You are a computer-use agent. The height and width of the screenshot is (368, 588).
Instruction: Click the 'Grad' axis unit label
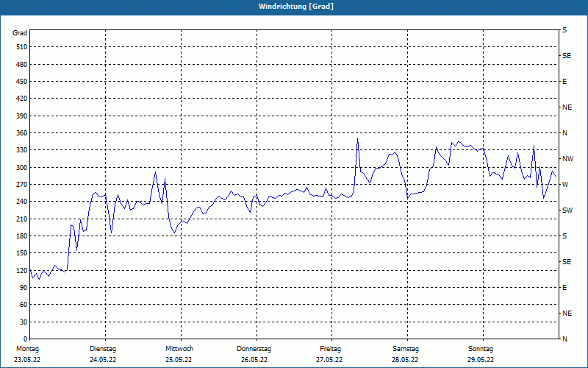20,33
